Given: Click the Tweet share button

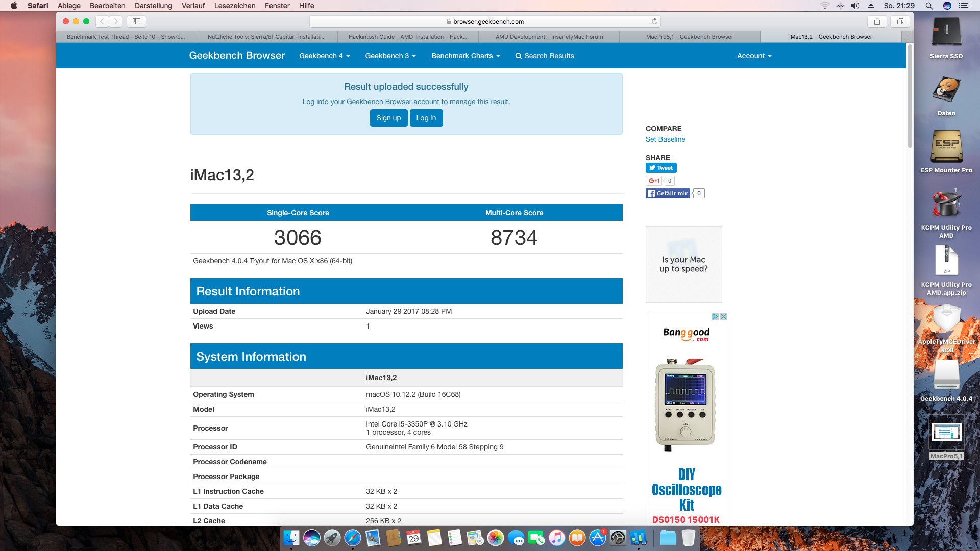Looking at the screenshot, I should (x=661, y=168).
